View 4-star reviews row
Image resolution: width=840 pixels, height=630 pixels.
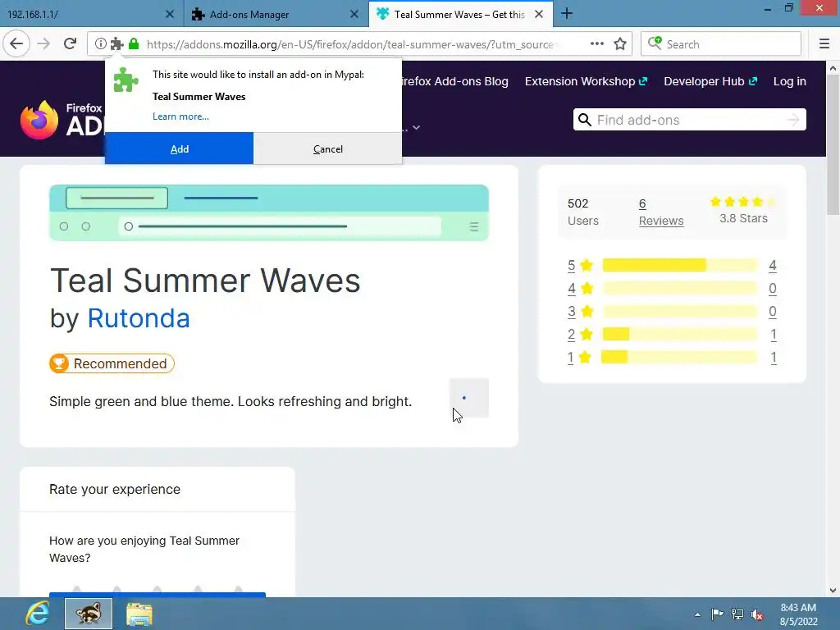[672, 288]
